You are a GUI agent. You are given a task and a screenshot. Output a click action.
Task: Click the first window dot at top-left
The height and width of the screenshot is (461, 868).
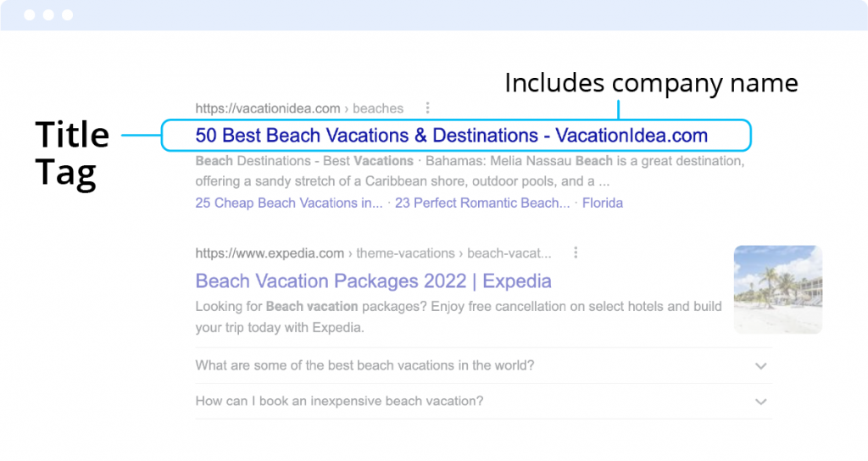pos(30,15)
